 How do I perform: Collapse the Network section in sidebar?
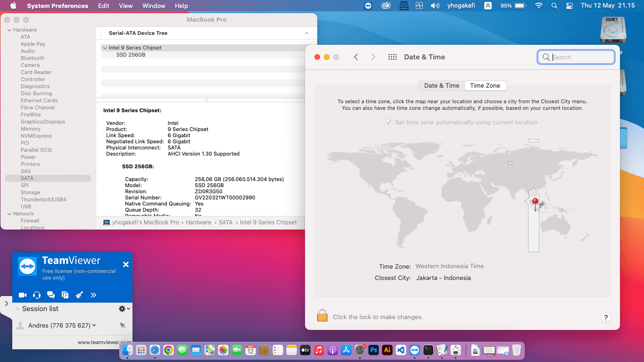coord(9,214)
